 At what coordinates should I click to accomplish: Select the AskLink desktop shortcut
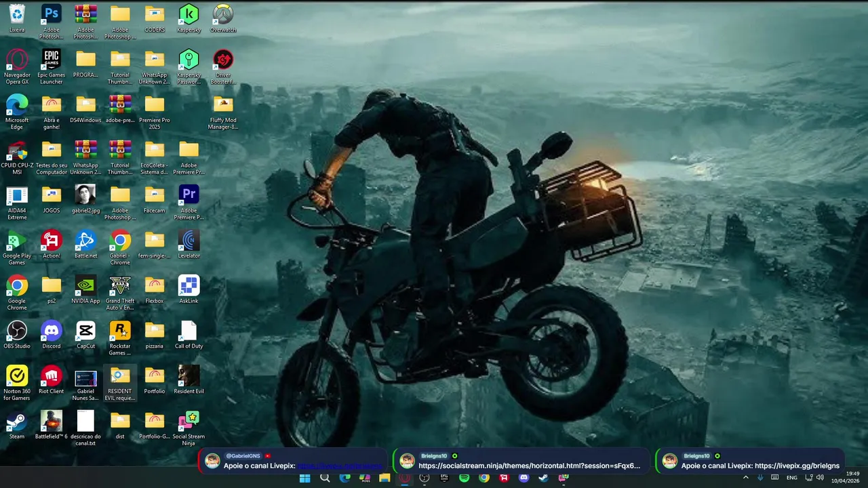189,289
